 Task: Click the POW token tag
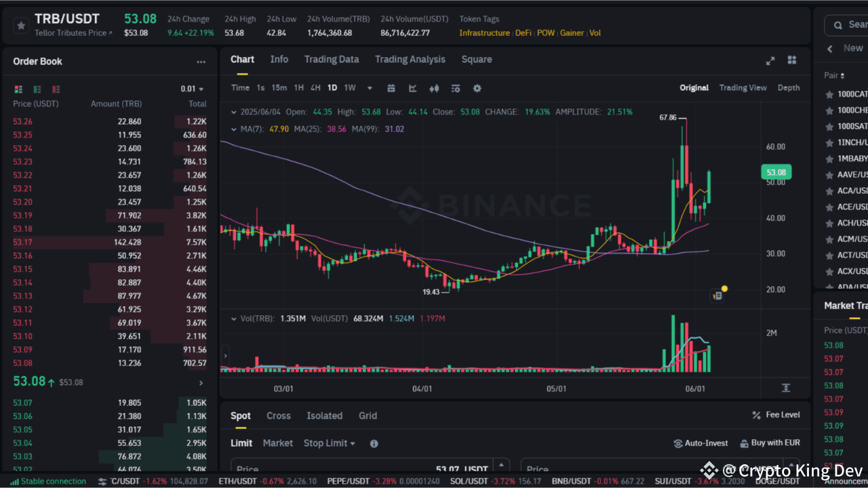(x=546, y=33)
